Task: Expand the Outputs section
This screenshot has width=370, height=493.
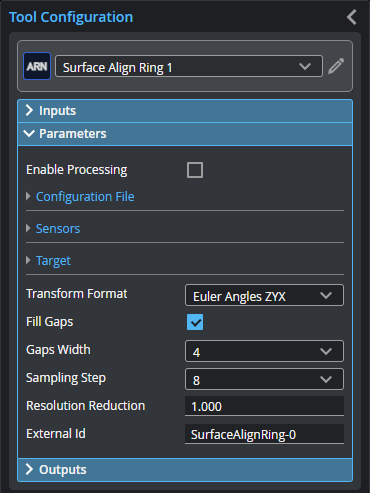Action: point(185,470)
